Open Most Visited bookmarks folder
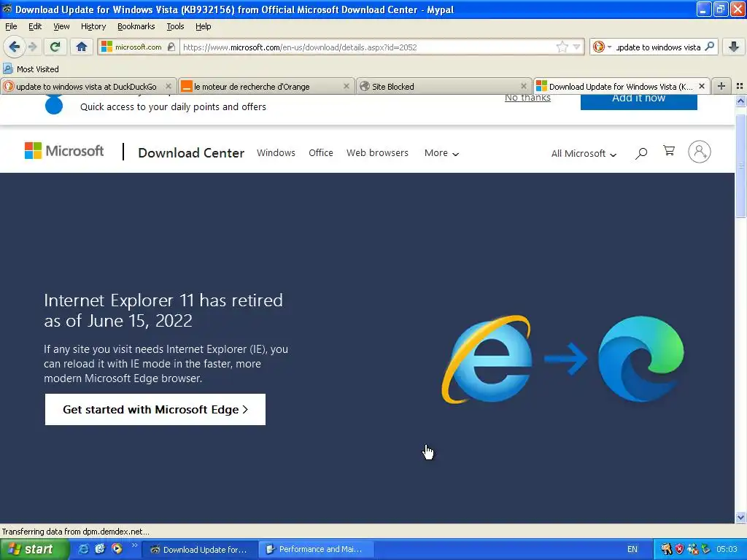 31,69
